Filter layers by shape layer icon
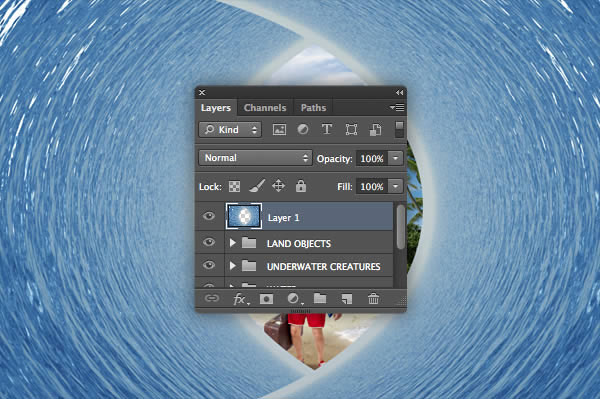The image size is (600, 399). [x=351, y=130]
